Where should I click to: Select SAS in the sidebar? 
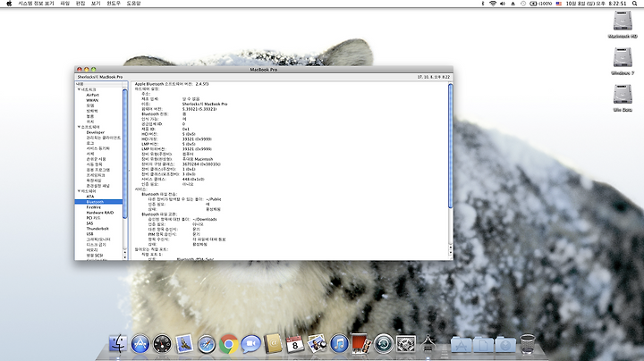[x=89, y=223]
